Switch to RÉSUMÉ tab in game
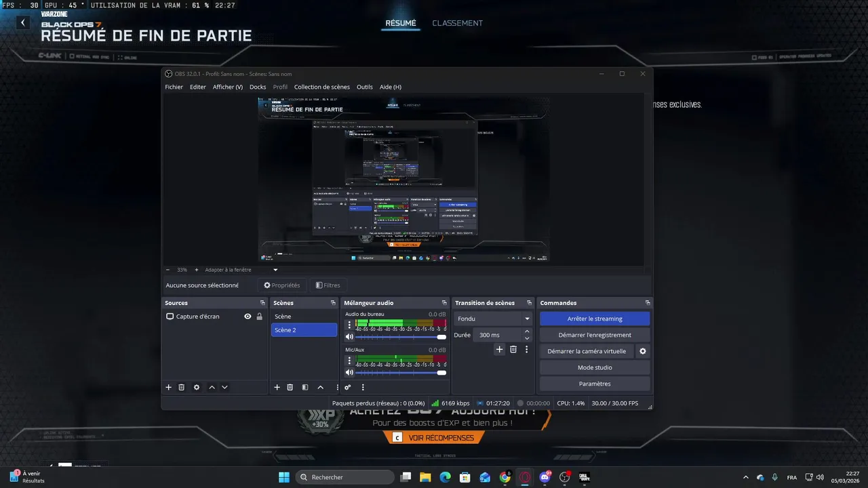The width and height of the screenshot is (868, 488). point(401,23)
